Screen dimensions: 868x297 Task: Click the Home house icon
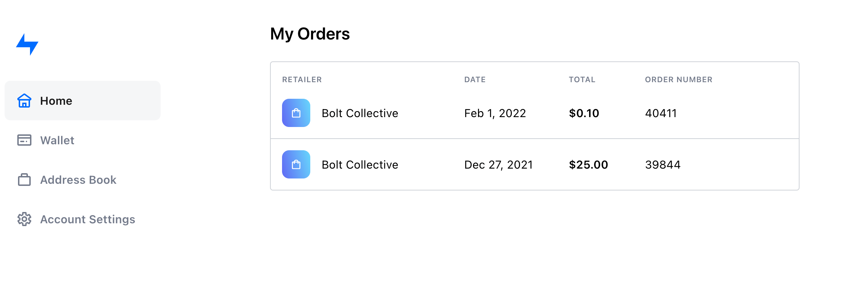(24, 101)
